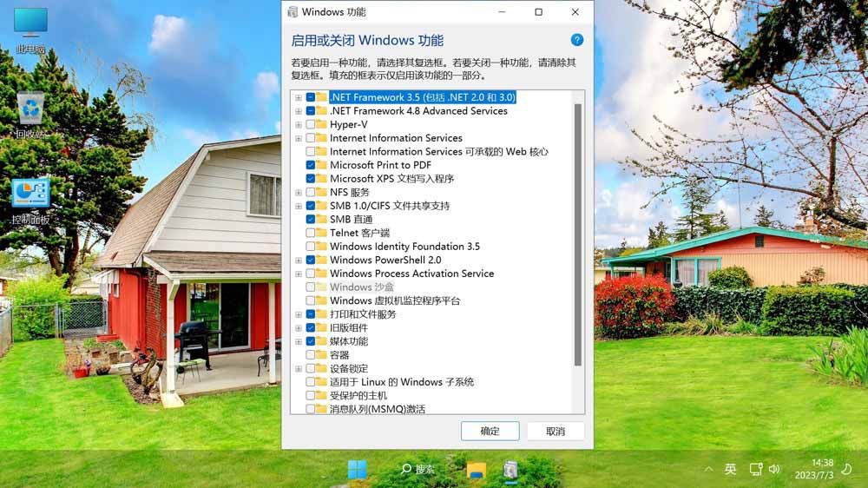Check Windows Identity Foundation 3.5
The height and width of the screenshot is (488, 868).
click(311, 247)
